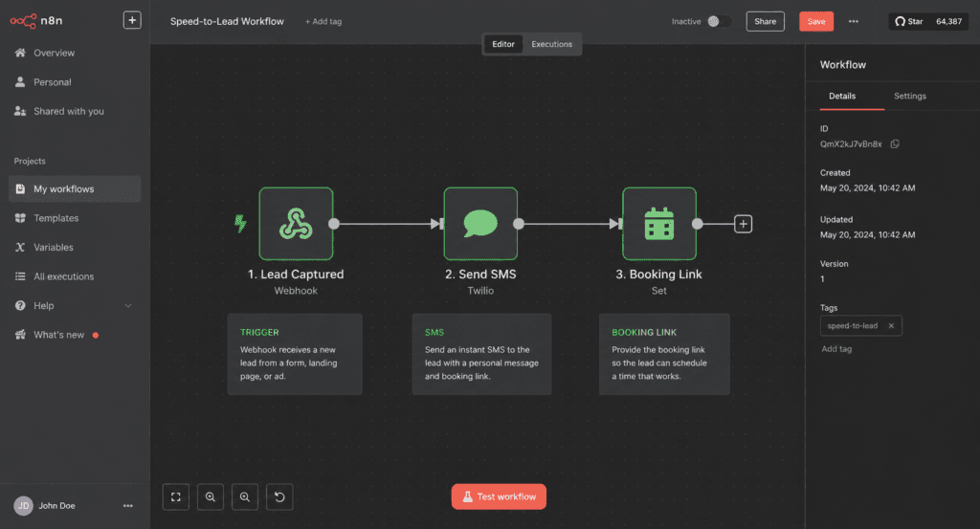Click Lead Captured node output connector
The height and width of the screenshot is (529, 980).
tap(334, 224)
